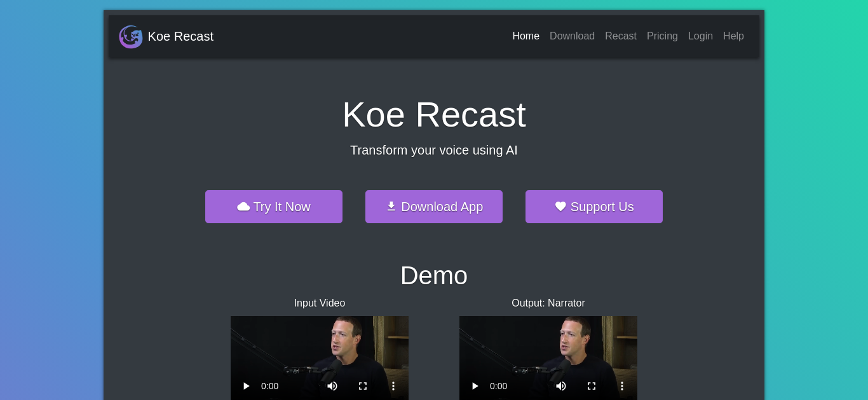Viewport: 868px width, 400px height.
Task: Open the Help page
Action: pyautogui.click(x=733, y=36)
